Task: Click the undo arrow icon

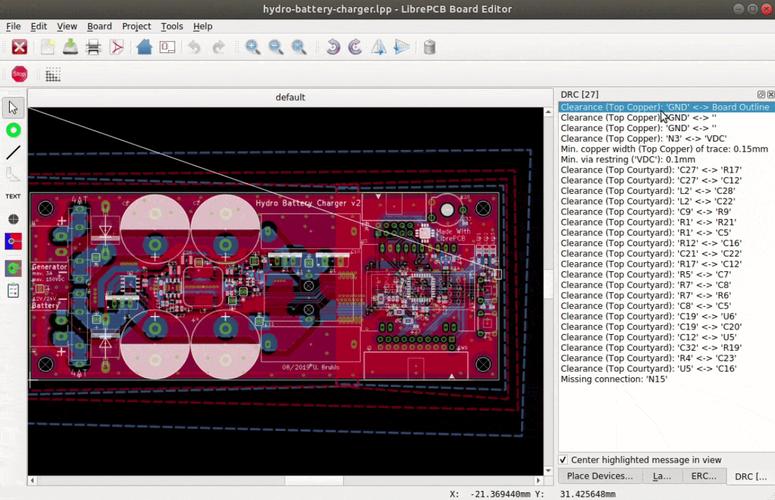Action: coord(195,47)
